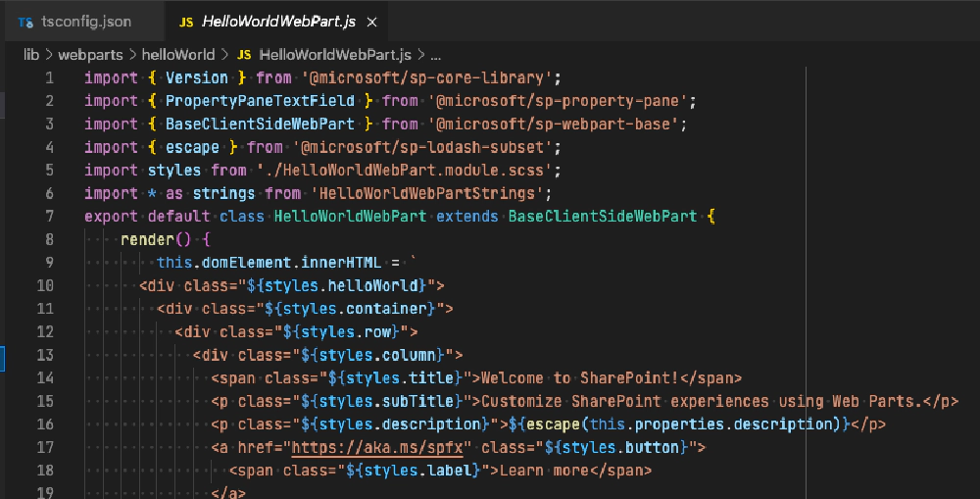
Task: Click the JS icon on HelloWorldWebPart.js tab
Action: (186, 23)
